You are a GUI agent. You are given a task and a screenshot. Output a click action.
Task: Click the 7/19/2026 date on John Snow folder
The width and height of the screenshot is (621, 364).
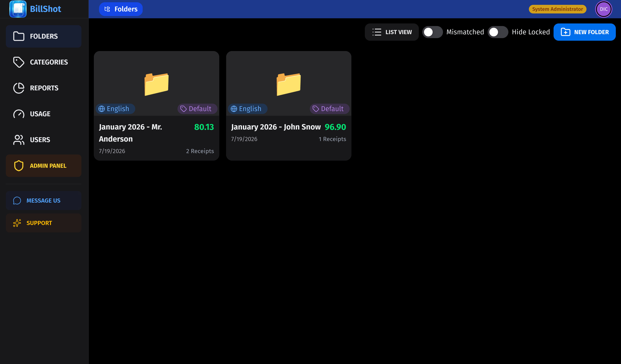tap(244, 139)
